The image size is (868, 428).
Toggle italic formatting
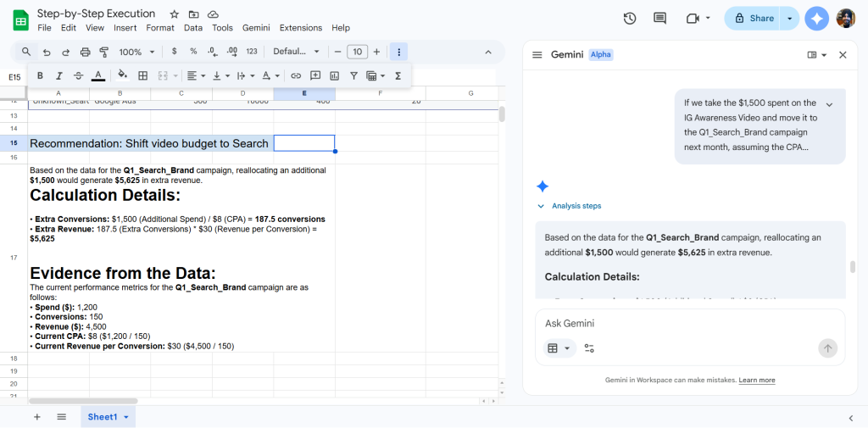(x=59, y=75)
